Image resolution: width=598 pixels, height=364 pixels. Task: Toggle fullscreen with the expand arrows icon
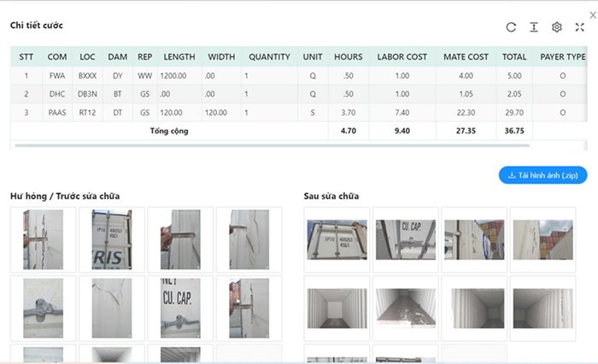click(x=580, y=27)
